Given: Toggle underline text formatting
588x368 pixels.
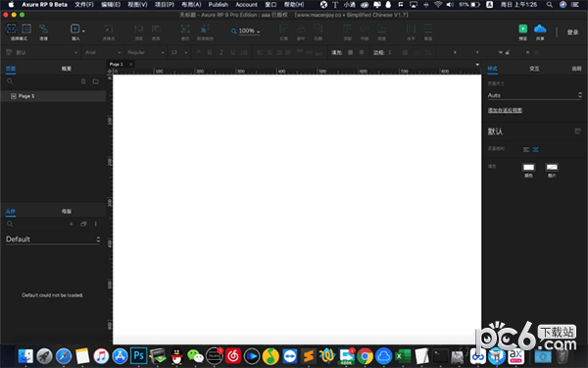Looking at the screenshot, I should tap(233, 52).
